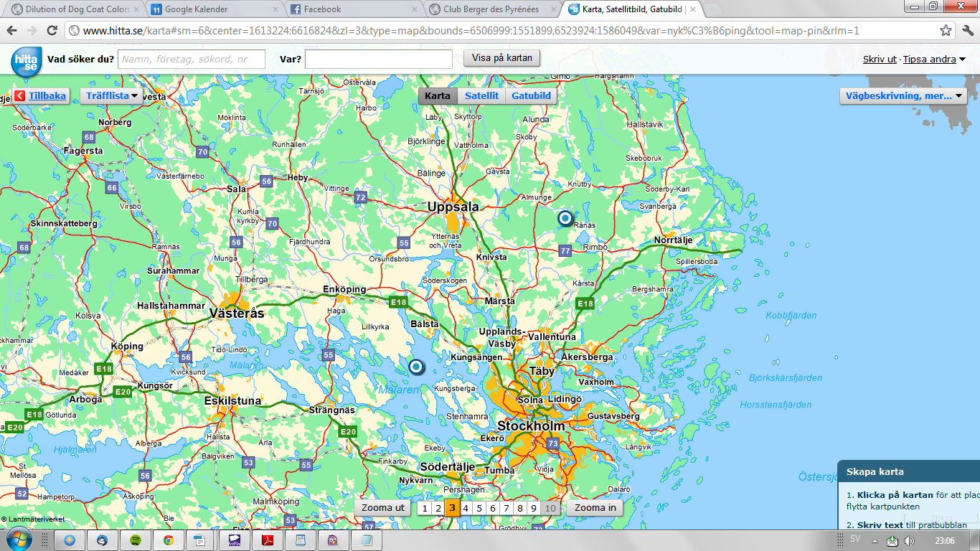Image resolution: width=980 pixels, height=551 pixels.
Task: Bookmark page with star icon
Action: click(x=946, y=31)
